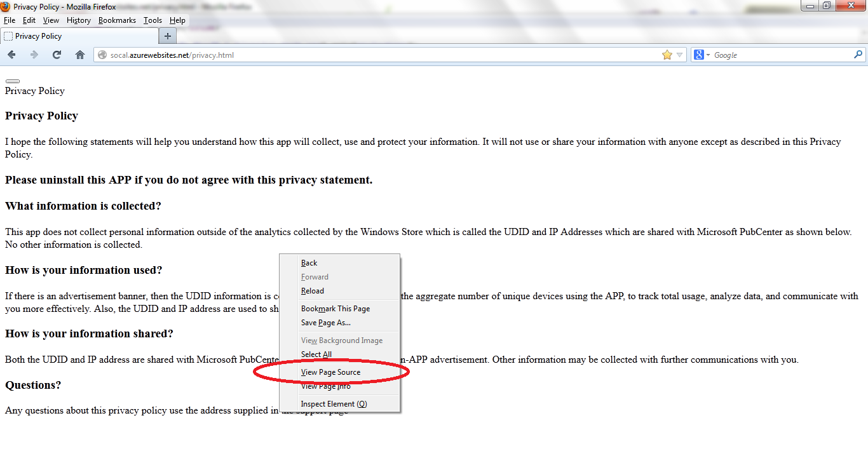Viewport: 868px width, 458px height.
Task: Click the Google search input box
Action: tap(782, 55)
